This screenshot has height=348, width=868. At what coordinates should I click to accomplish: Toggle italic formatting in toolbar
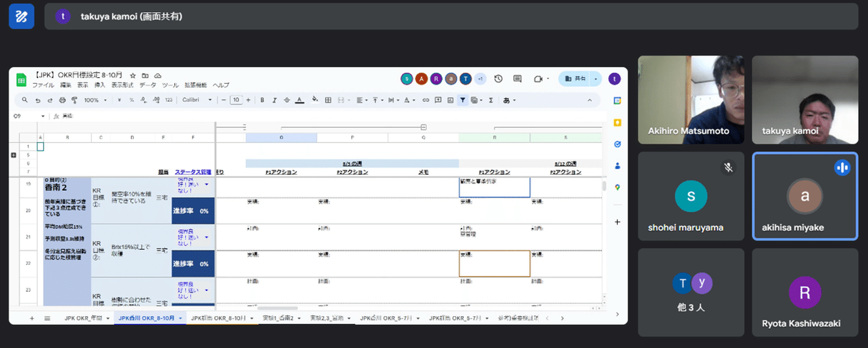[x=274, y=100]
